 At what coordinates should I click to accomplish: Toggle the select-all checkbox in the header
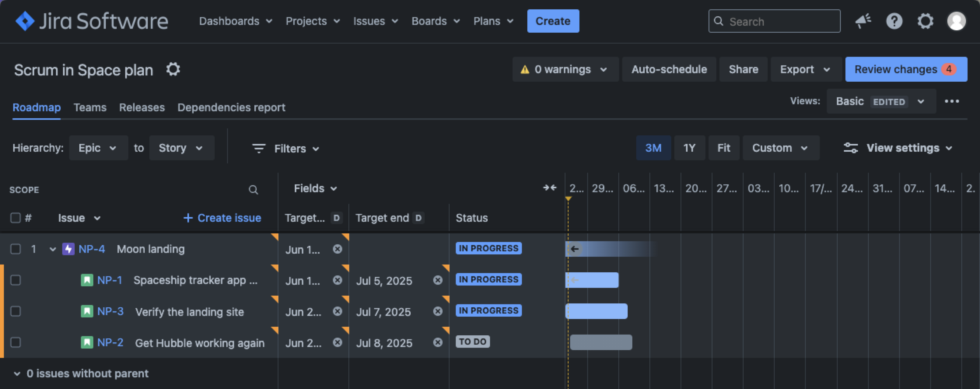click(16, 218)
